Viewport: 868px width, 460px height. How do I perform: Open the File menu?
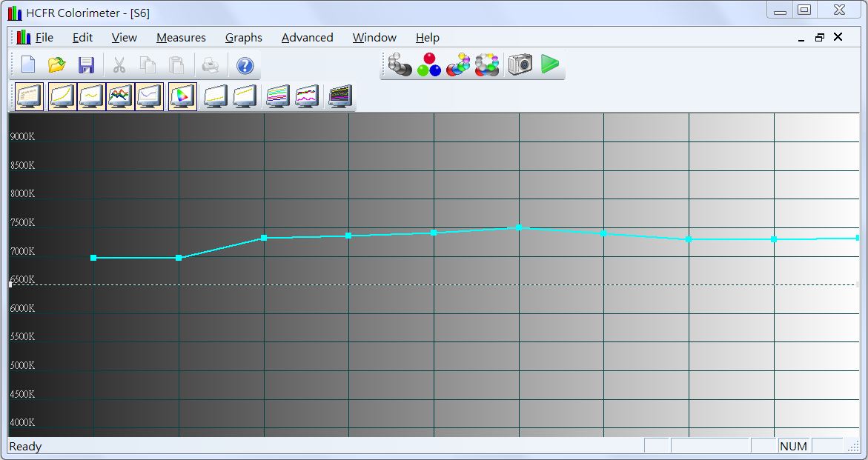point(44,38)
